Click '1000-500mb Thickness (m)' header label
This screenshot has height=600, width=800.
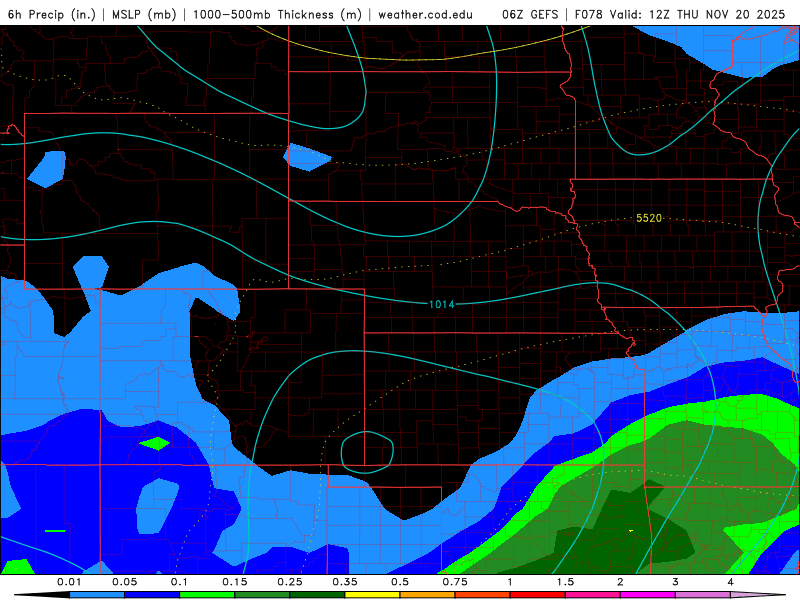(277, 14)
